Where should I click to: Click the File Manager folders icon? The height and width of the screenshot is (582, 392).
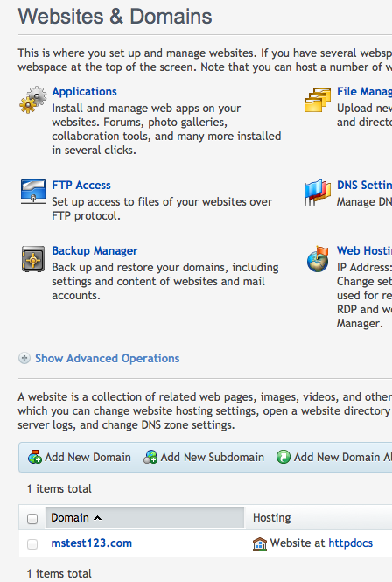point(318,100)
